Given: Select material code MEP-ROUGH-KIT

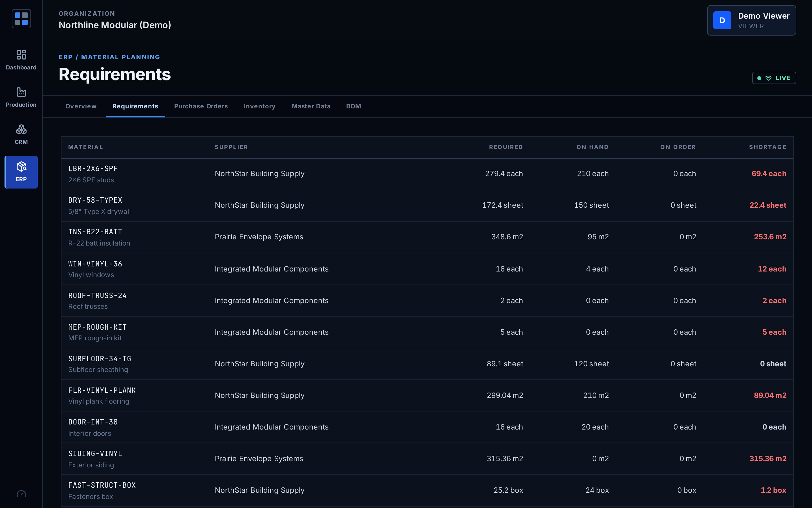Looking at the screenshot, I should click(x=98, y=327).
